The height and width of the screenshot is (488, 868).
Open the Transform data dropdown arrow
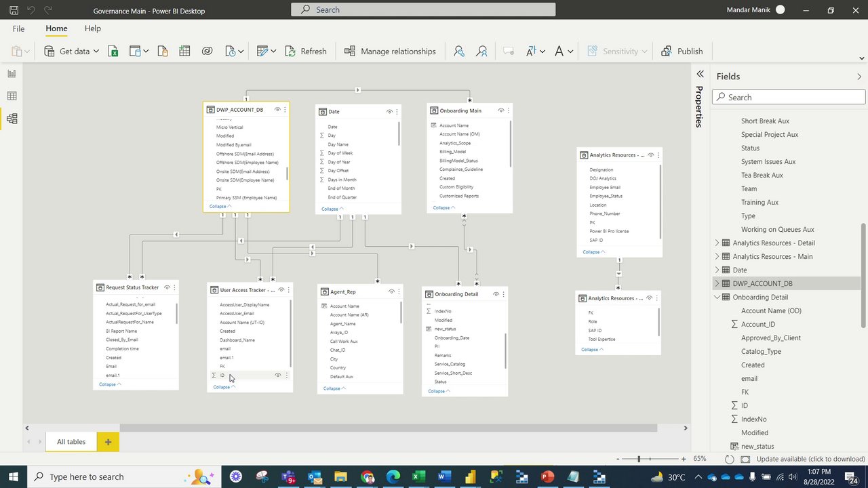pos(273,52)
